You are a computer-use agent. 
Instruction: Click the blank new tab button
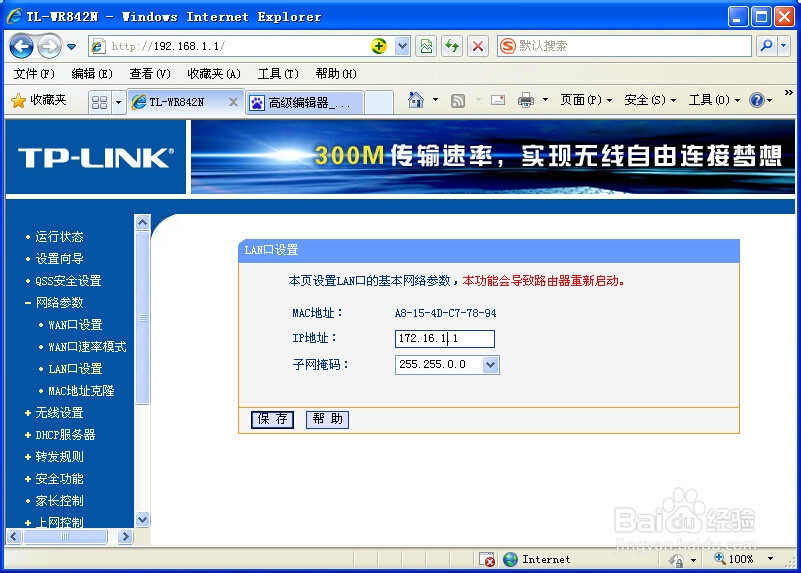[379, 103]
